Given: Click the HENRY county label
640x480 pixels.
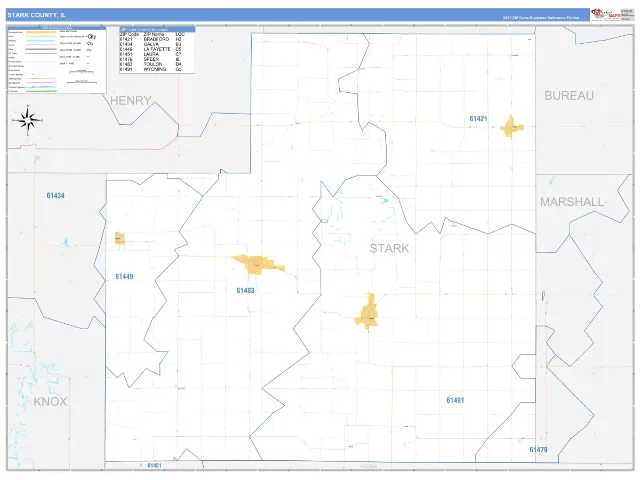Looking at the screenshot, I should [131, 100].
